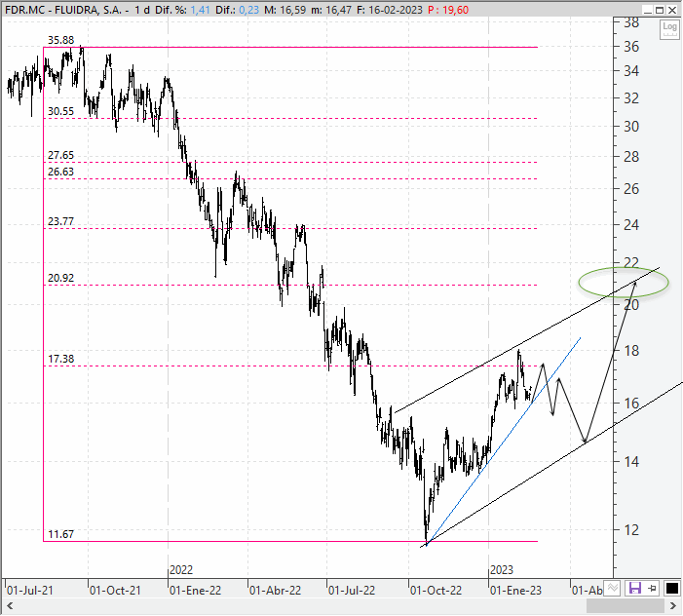
Task: Click the 01-Oct-21 date axis label
Action: coord(115,591)
